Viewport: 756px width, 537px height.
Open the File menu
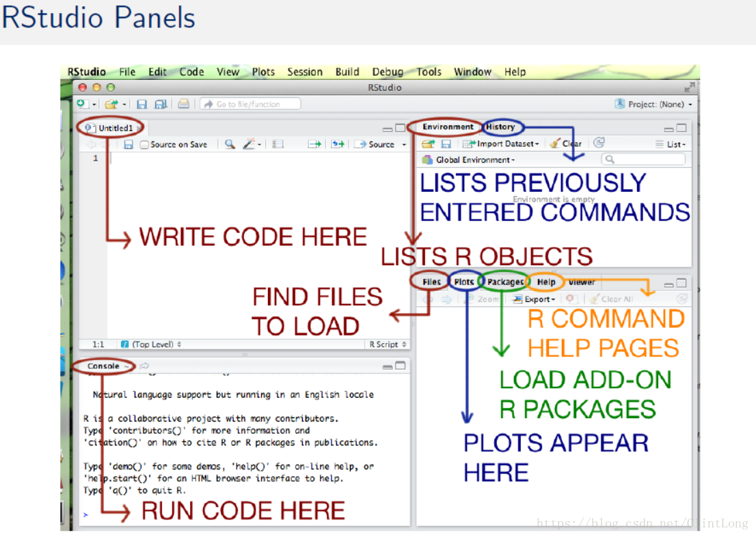[127, 72]
